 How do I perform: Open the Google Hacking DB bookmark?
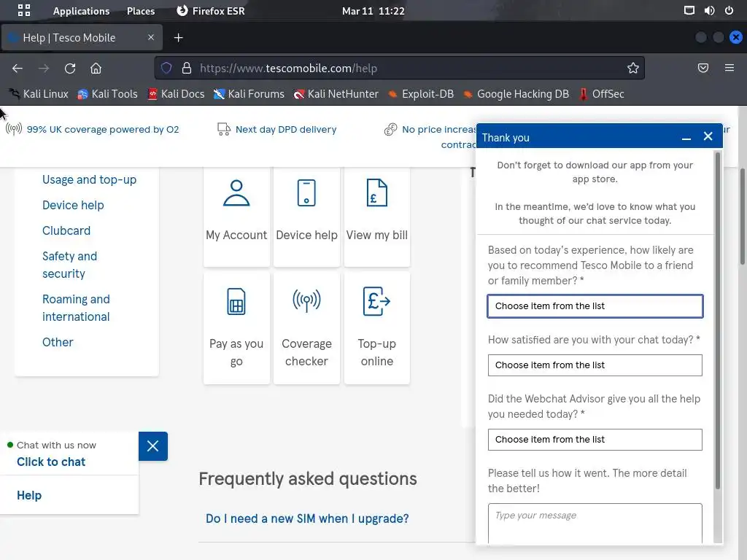pyautogui.click(x=516, y=94)
